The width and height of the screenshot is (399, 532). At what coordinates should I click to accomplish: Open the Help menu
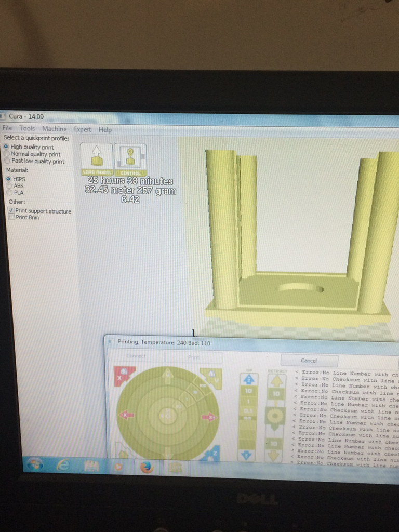coord(105,129)
